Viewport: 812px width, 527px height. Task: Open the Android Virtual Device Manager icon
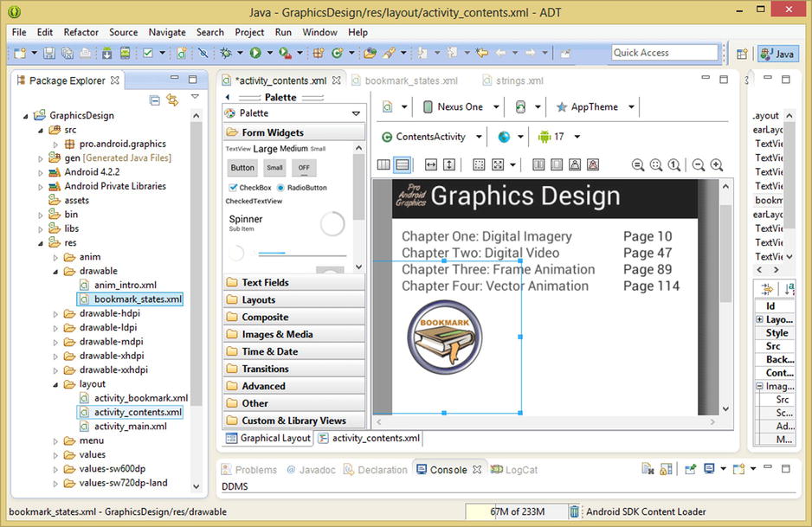pyautogui.click(x=125, y=53)
